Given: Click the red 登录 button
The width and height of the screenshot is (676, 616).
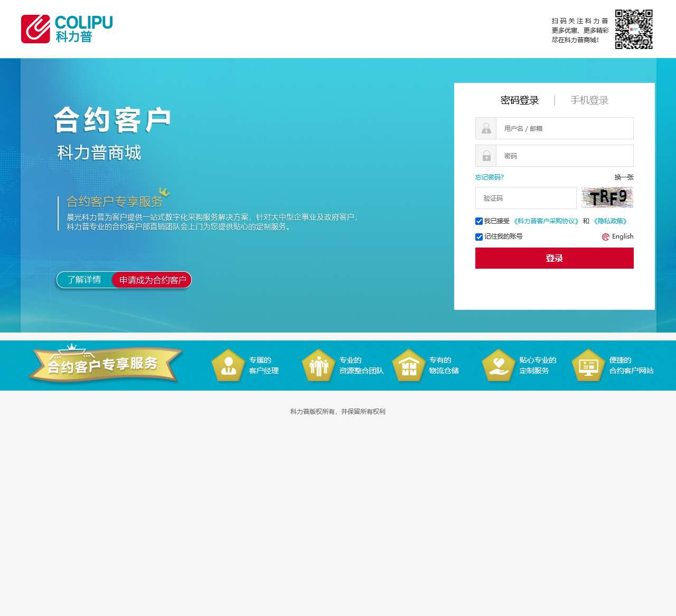Looking at the screenshot, I should 555,258.
